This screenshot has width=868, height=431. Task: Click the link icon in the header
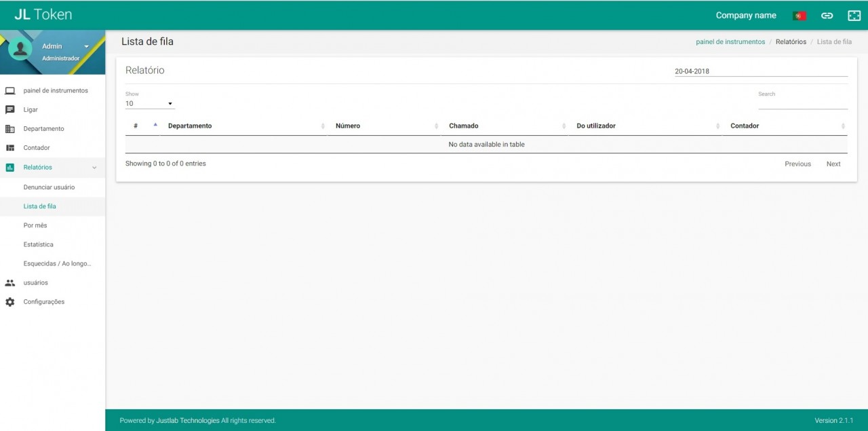[827, 15]
